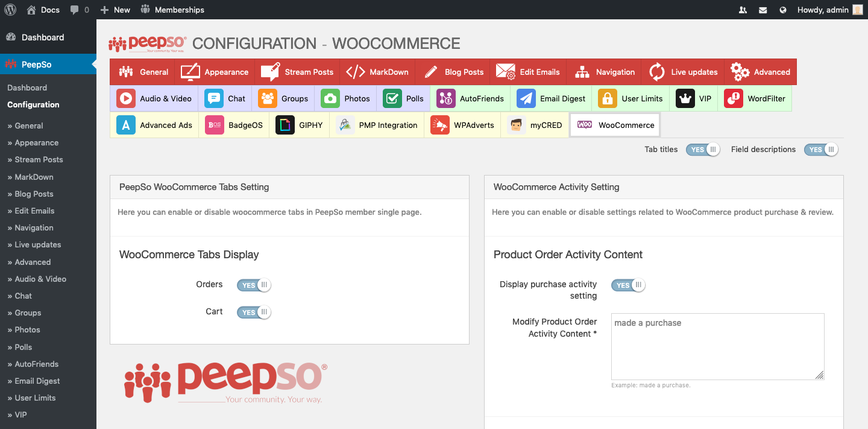
Task: Open the General configuration tab
Action: tap(142, 72)
